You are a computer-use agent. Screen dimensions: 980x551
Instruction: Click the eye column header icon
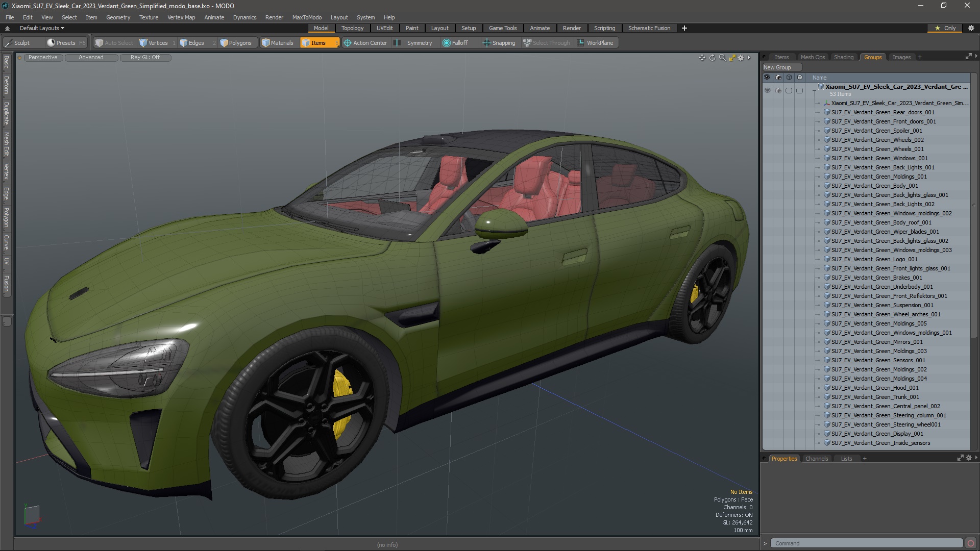[x=767, y=78]
